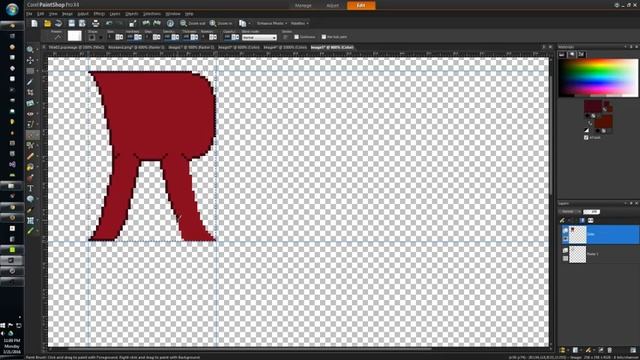This screenshot has width=640, height=360.
Task: Click the vertical canvas scrollbar
Action: (551, 135)
